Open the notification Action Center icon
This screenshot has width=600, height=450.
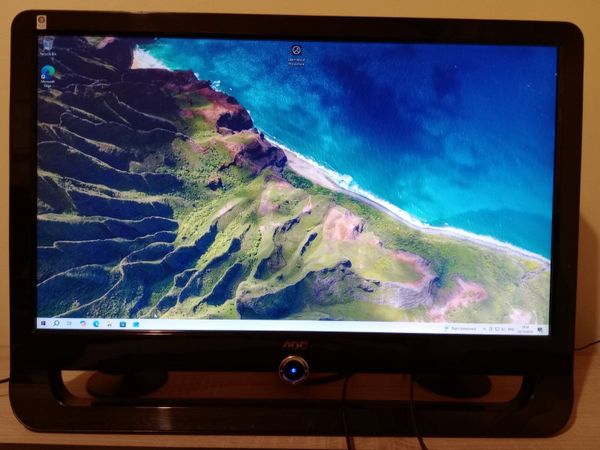(540, 329)
